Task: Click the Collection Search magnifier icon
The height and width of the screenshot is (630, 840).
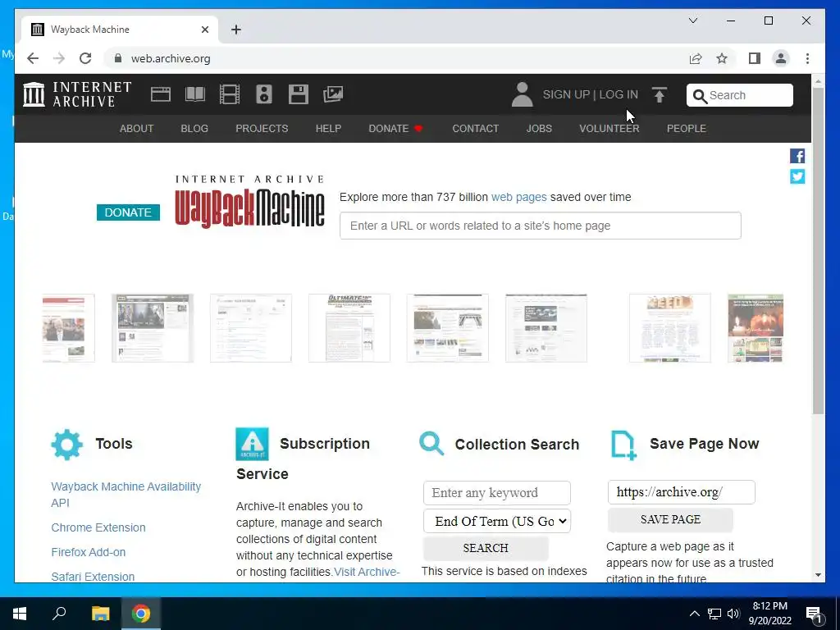Action: 431,444
